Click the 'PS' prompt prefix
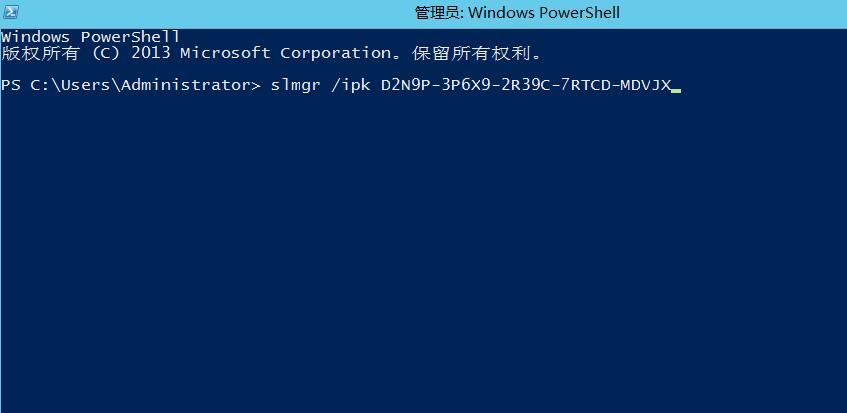 pos(11,85)
